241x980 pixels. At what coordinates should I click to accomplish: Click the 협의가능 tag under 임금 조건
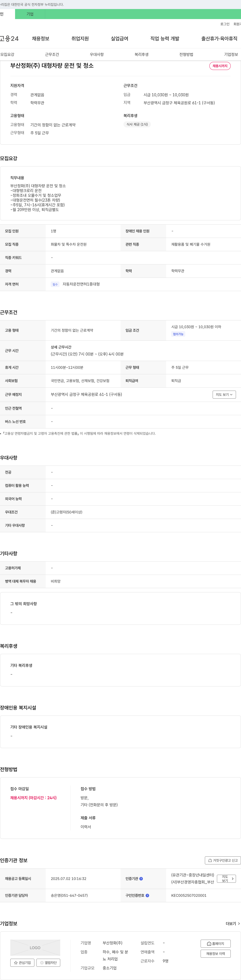tap(178, 334)
